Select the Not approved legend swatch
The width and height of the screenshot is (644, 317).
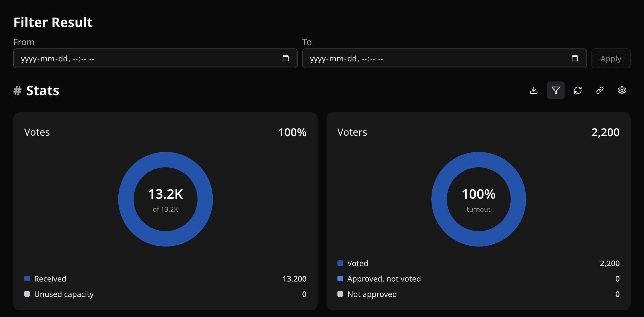340,294
